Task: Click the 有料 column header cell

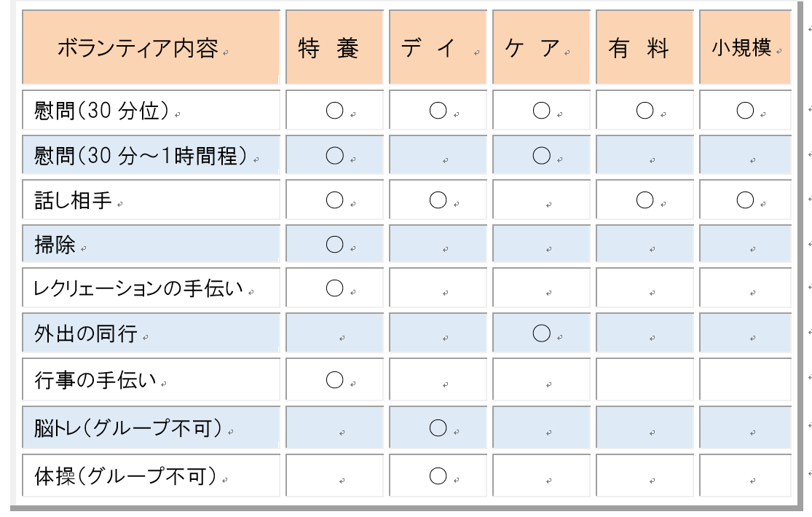Action: point(645,47)
